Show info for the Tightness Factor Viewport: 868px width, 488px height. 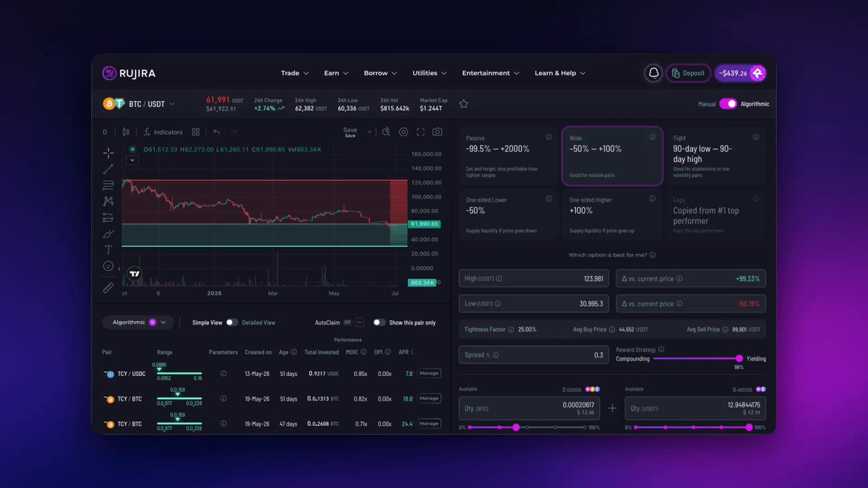click(511, 330)
